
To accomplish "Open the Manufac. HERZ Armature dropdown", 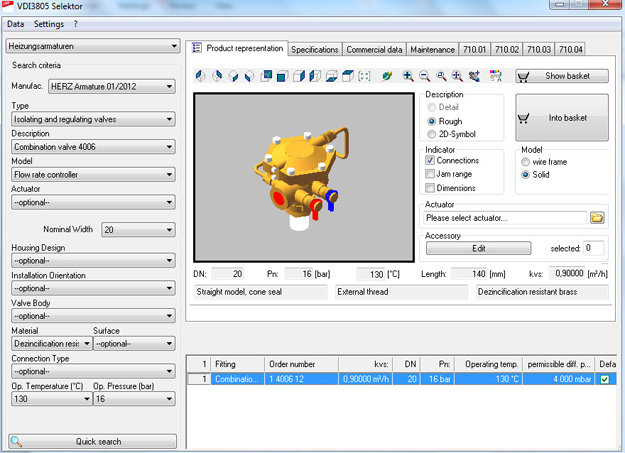I will click(x=111, y=87).
